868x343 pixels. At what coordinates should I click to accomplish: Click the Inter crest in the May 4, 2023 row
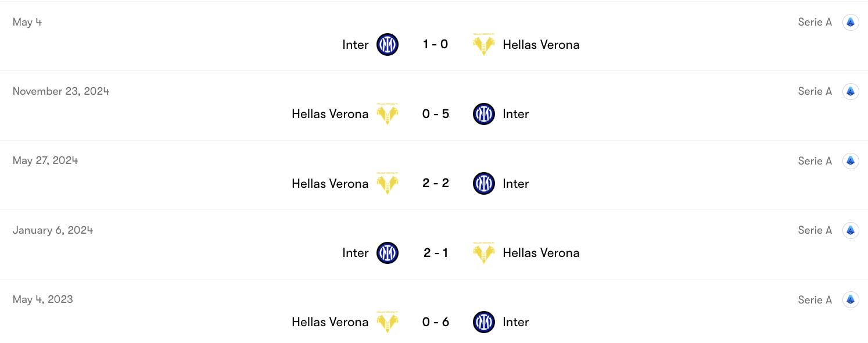point(483,321)
